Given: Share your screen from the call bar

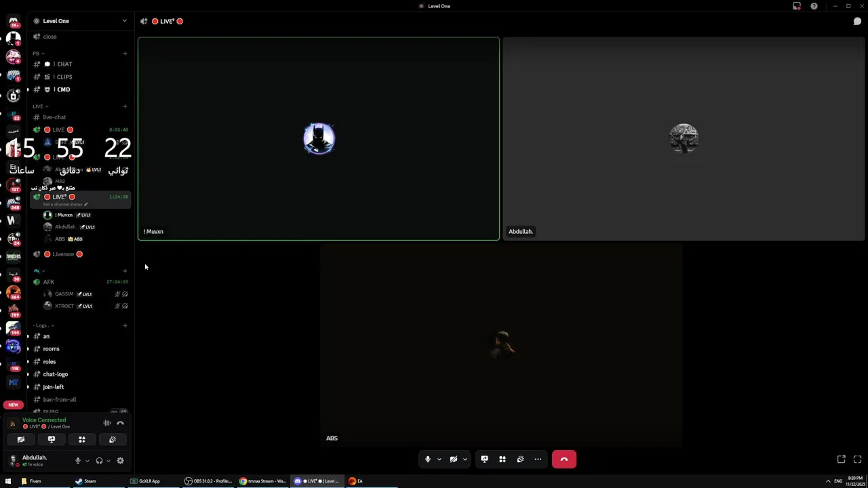Looking at the screenshot, I should pyautogui.click(x=484, y=459).
